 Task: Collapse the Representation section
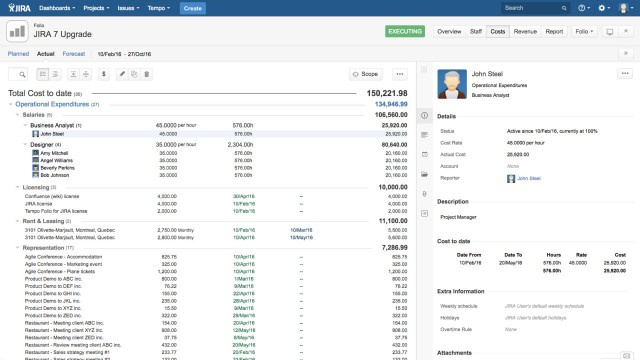[x=18, y=247]
